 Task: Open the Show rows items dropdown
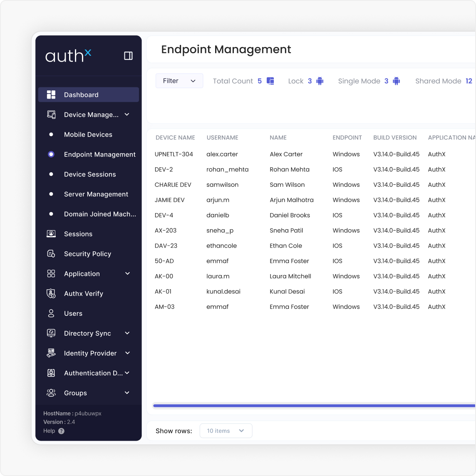coord(226,431)
